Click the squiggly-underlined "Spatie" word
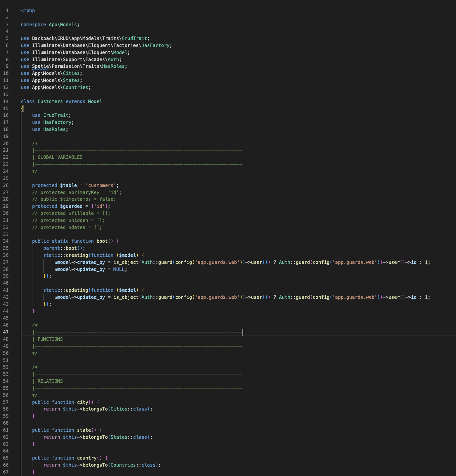The image size is (456, 476). 40,66
